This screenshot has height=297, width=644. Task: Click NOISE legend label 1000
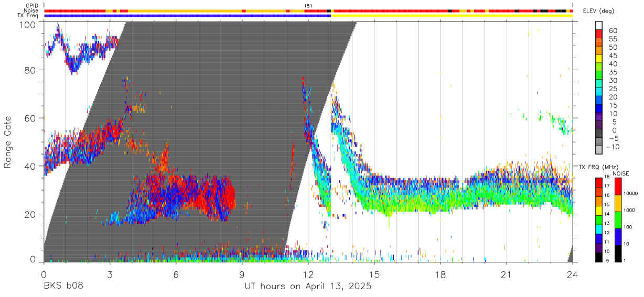click(x=629, y=210)
